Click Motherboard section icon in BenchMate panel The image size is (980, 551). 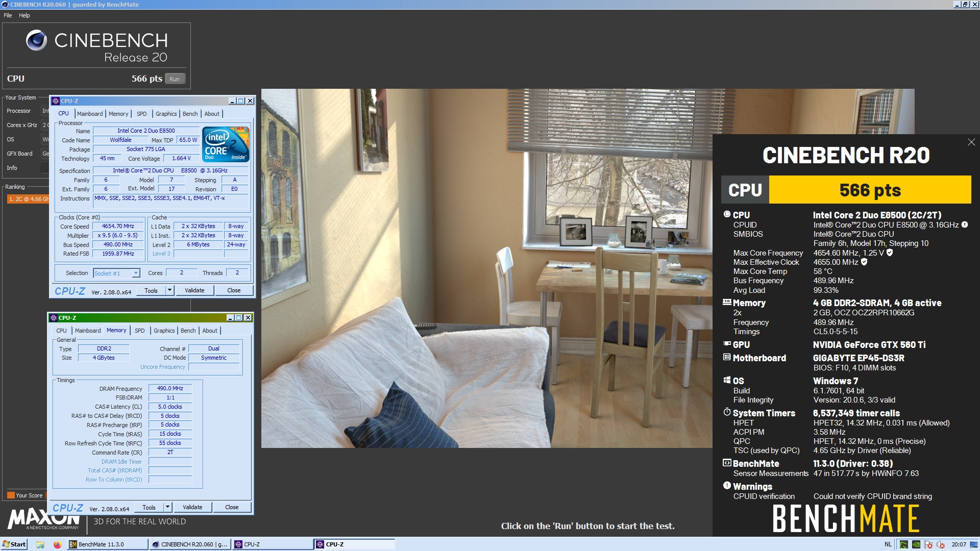pos(727,357)
